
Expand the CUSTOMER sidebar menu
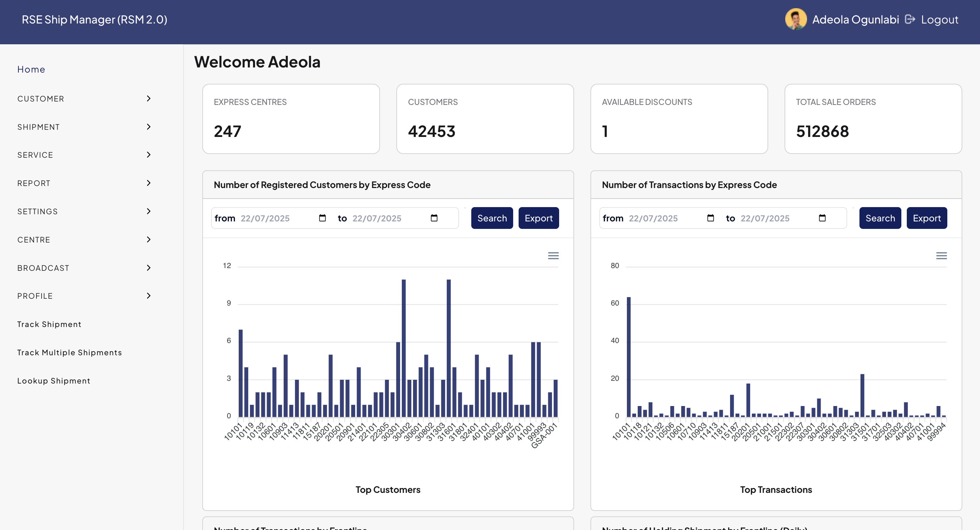[148, 98]
